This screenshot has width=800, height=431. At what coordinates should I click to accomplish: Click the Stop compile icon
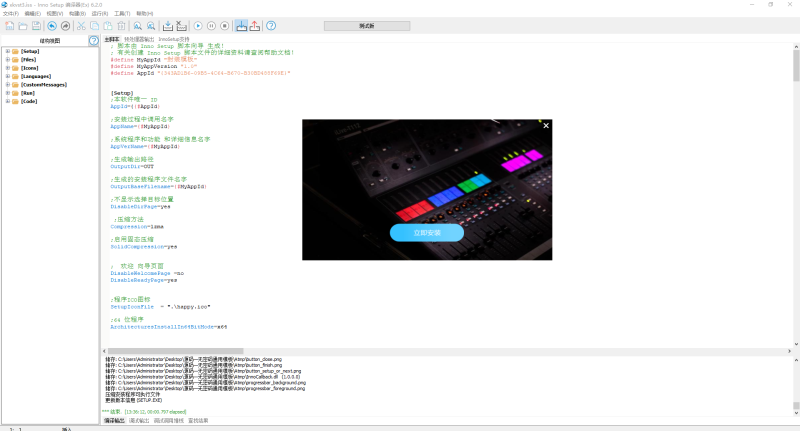(x=181, y=26)
